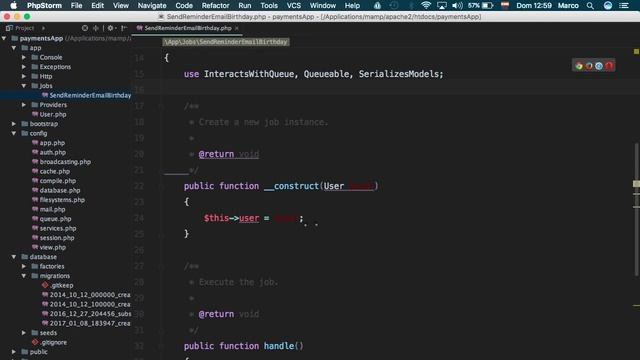Open in Opera browser icon

(609, 66)
